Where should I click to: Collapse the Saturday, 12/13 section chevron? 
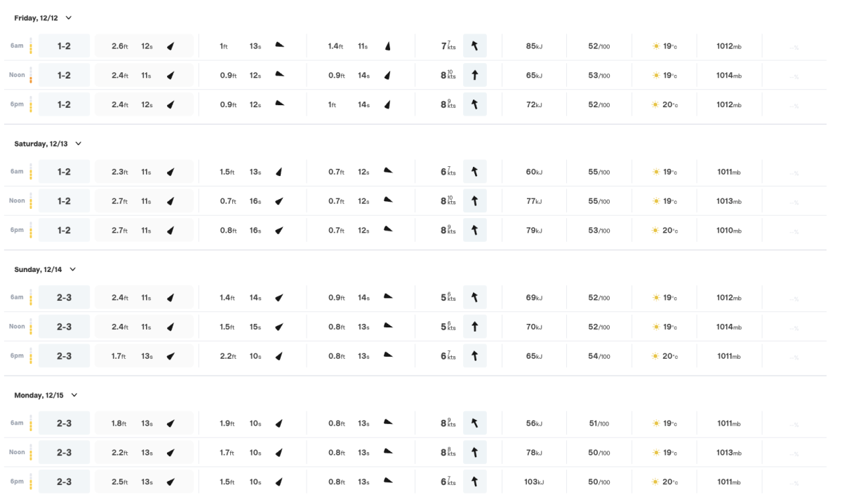(78, 144)
